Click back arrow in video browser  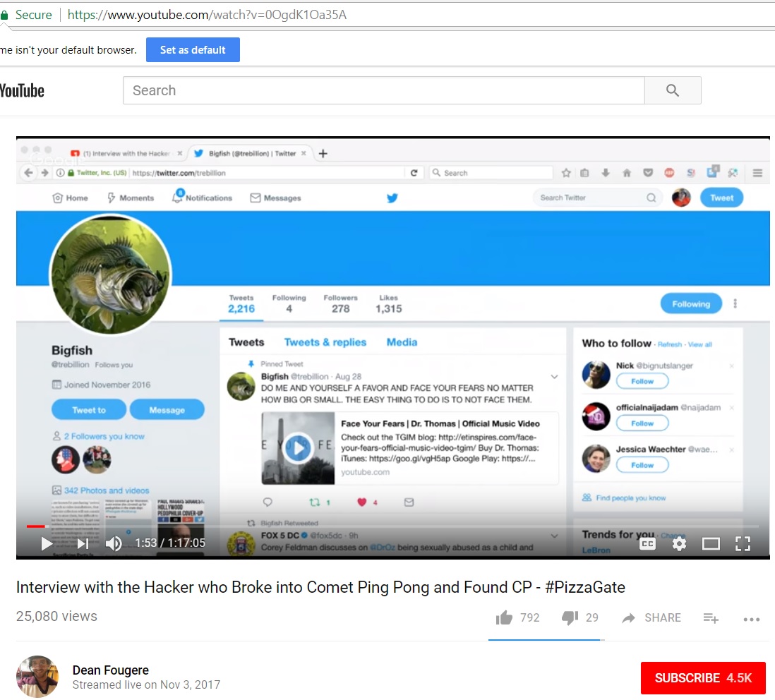click(29, 172)
